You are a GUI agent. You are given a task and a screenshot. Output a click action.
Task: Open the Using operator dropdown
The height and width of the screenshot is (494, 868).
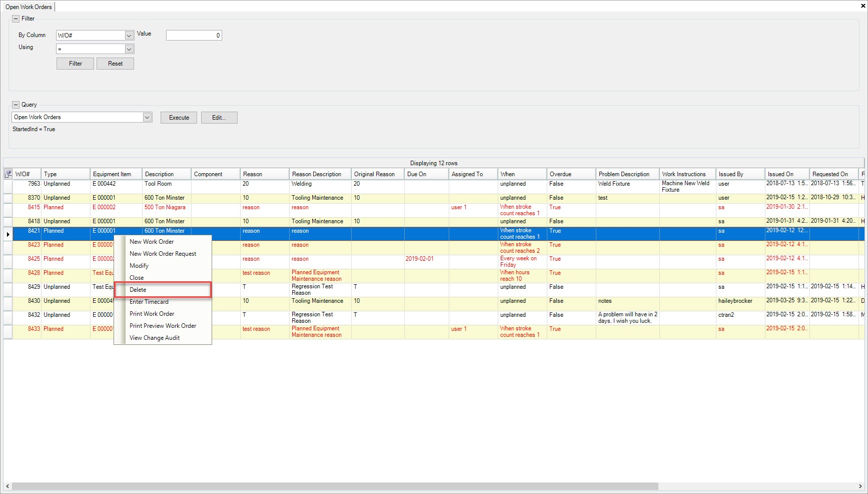129,49
